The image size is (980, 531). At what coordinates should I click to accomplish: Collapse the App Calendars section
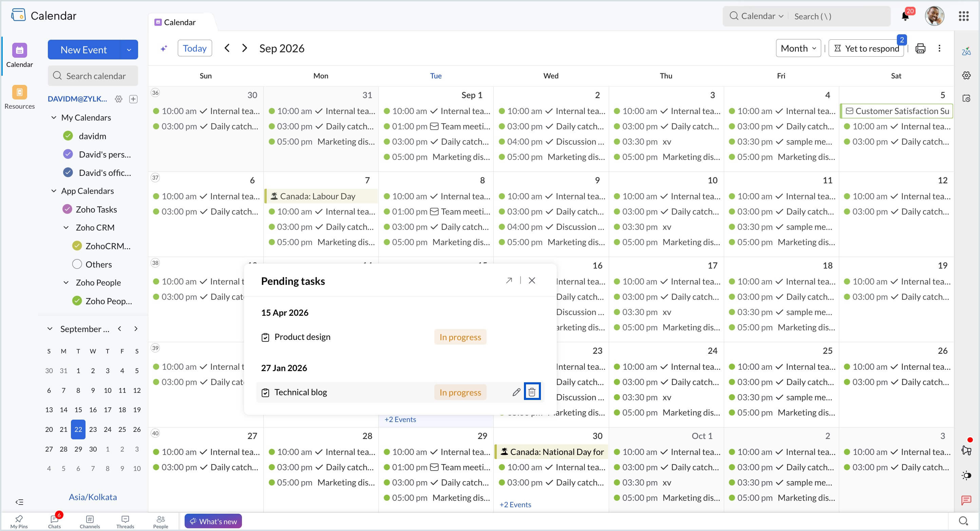point(54,191)
